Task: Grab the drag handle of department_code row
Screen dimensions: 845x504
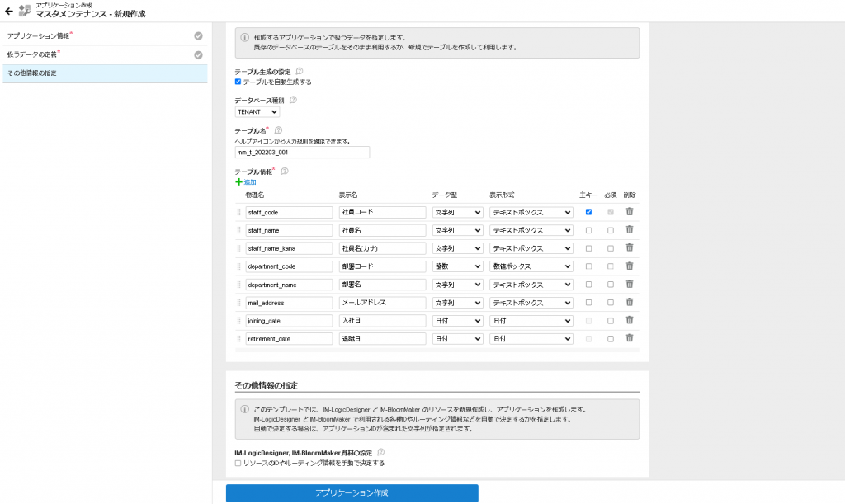Action: 238,266
